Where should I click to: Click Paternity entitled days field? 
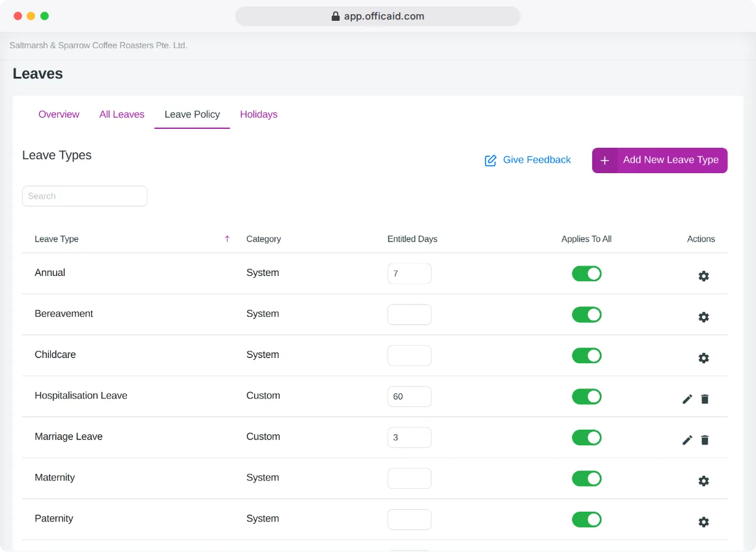pyautogui.click(x=409, y=519)
